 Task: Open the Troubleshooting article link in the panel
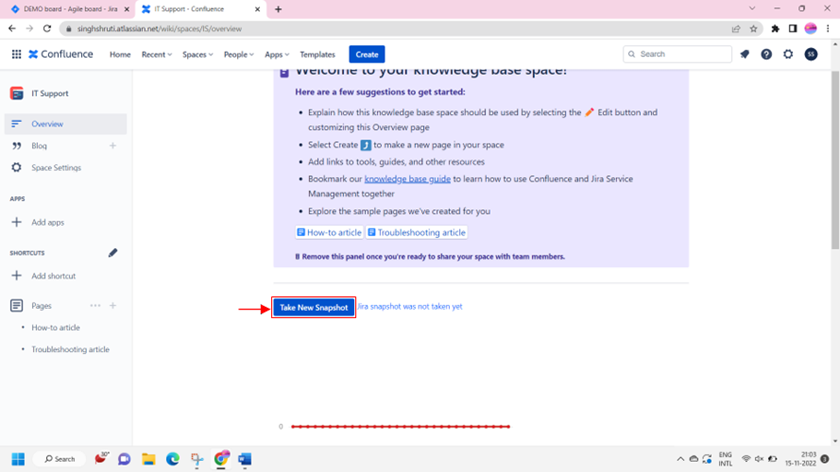coord(417,233)
